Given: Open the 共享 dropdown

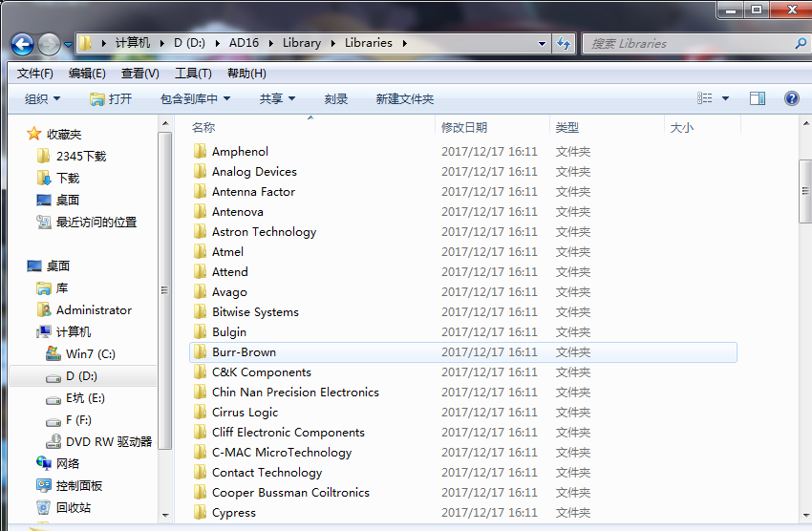Looking at the screenshot, I should click(277, 99).
